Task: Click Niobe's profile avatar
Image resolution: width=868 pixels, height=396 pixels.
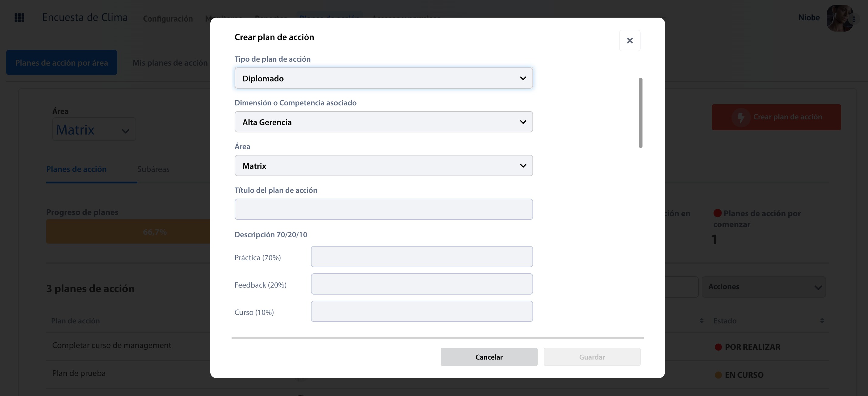Action: [839, 18]
